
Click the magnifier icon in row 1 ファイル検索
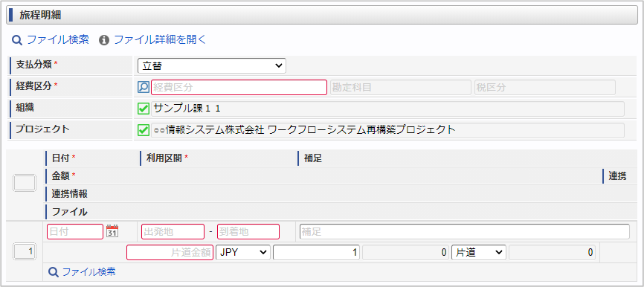click(53, 272)
